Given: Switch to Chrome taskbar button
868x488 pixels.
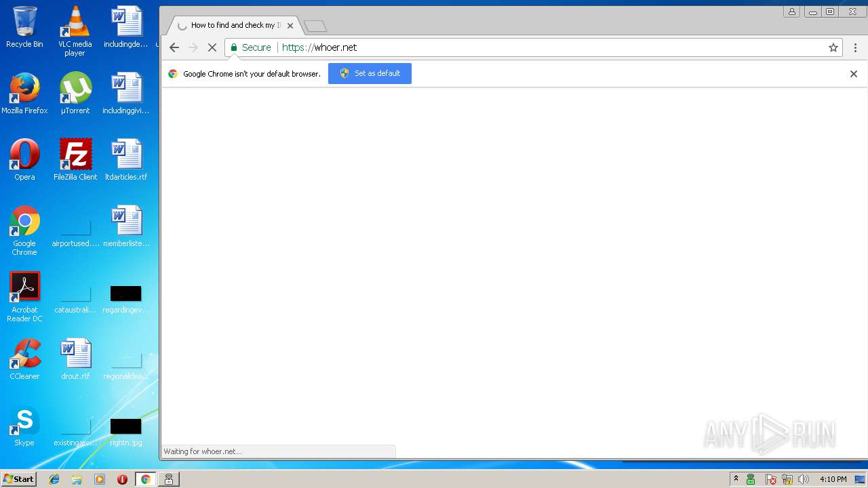Looking at the screenshot, I should 145,479.
